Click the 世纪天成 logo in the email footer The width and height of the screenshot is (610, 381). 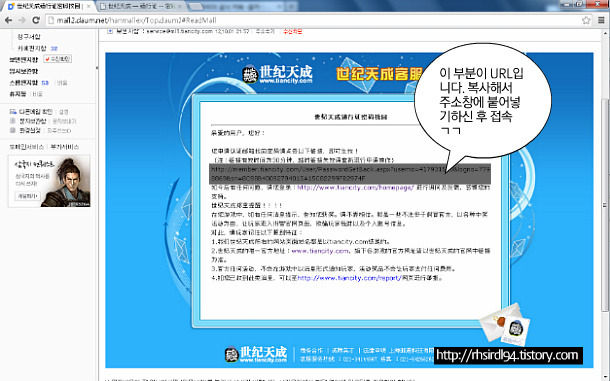[x=256, y=354]
